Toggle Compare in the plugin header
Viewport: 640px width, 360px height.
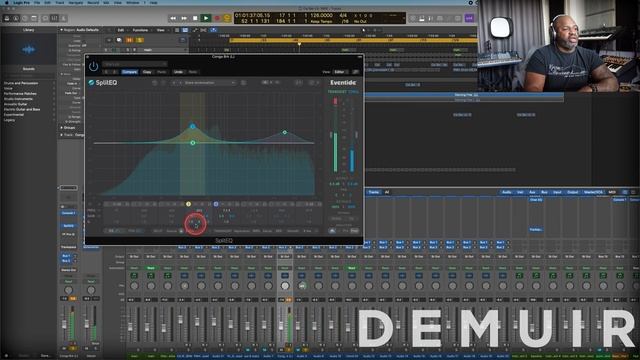[129, 72]
